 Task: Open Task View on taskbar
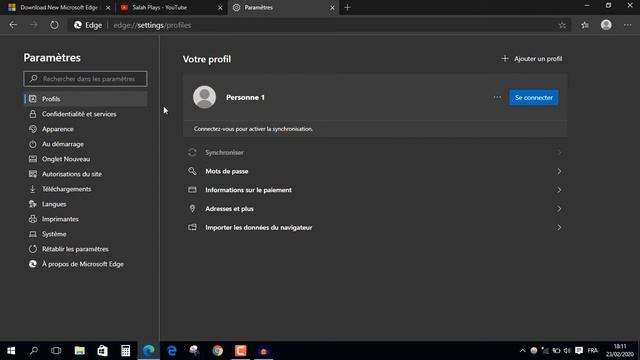pyautogui.click(x=56, y=351)
